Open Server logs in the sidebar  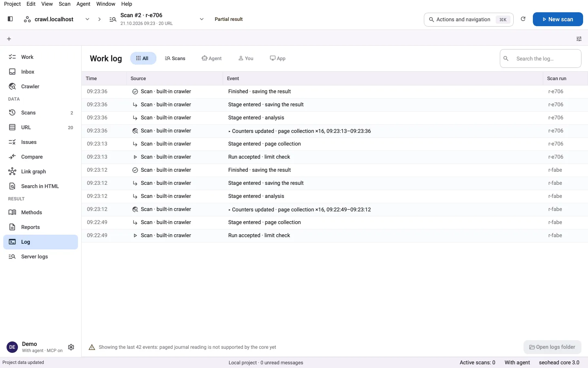pyautogui.click(x=40, y=256)
